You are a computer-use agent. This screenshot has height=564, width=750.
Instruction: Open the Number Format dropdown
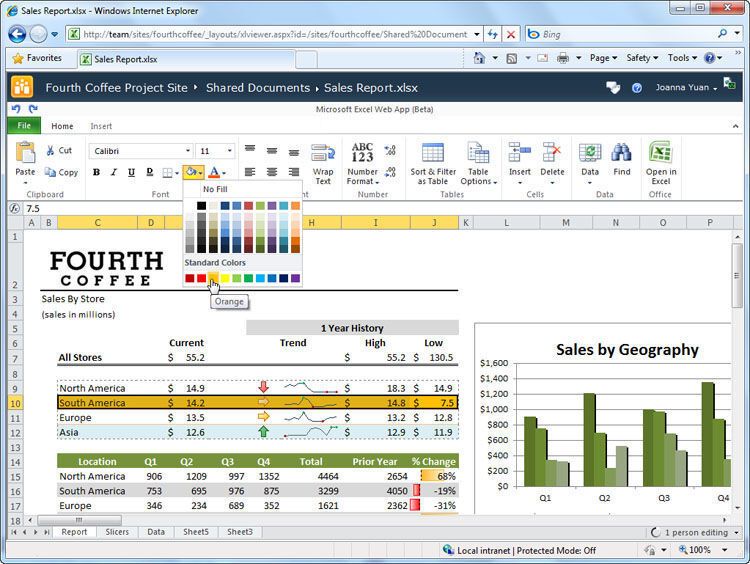[362, 164]
